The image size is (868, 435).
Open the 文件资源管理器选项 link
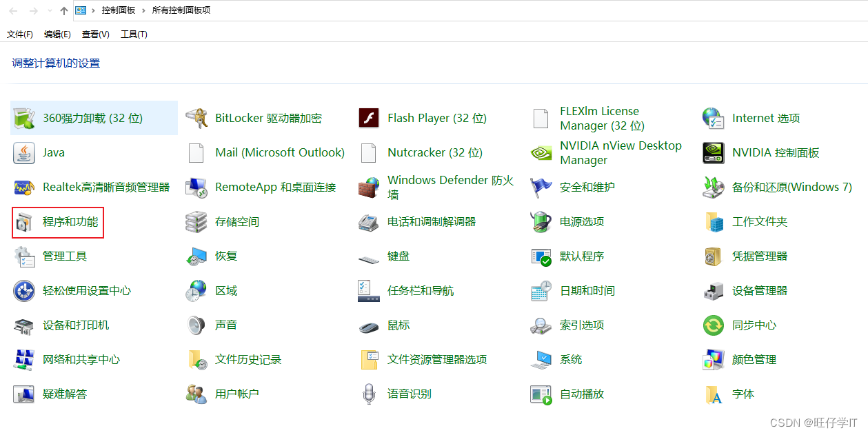pyautogui.click(x=437, y=359)
